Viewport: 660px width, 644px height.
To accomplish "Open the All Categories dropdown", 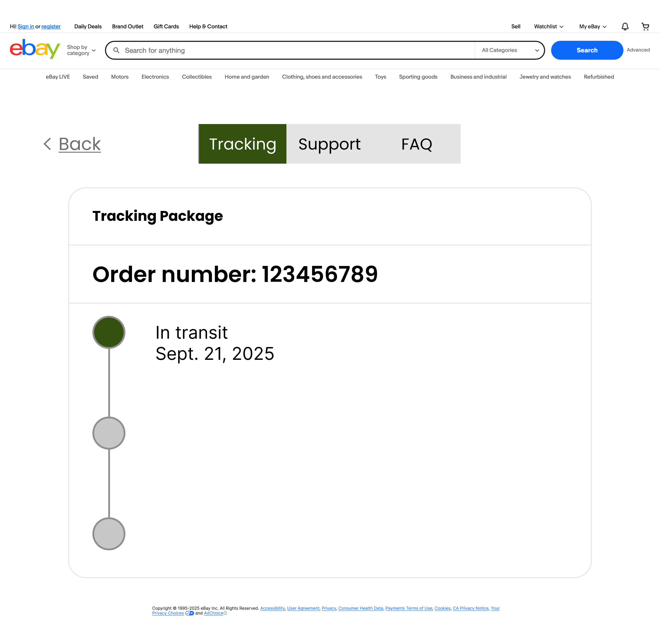I will pos(510,50).
